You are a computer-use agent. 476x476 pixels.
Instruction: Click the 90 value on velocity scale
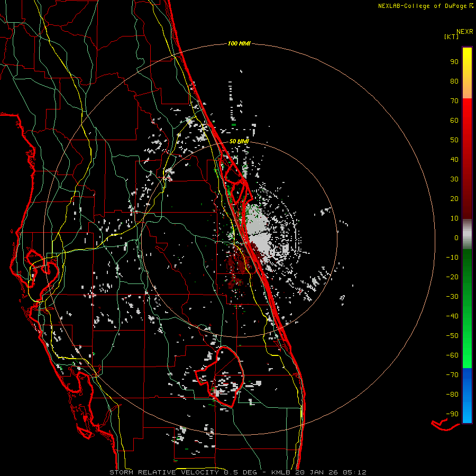[x=454, y=62]
